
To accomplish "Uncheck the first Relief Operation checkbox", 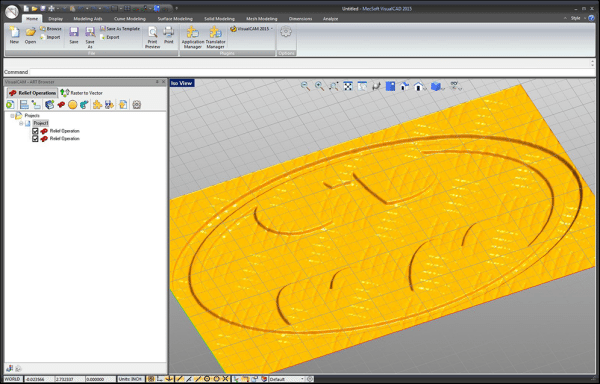I will tap(35, 131).
